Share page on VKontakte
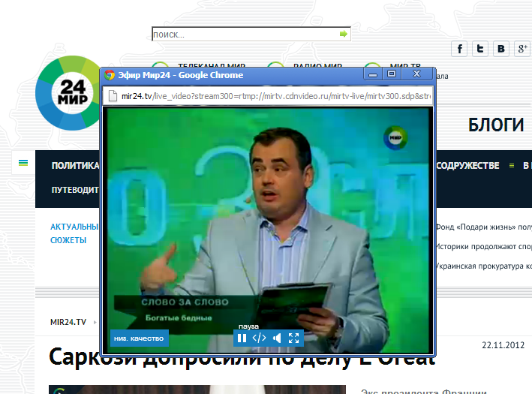Viewport: 532px width, 394px height. 500,49
